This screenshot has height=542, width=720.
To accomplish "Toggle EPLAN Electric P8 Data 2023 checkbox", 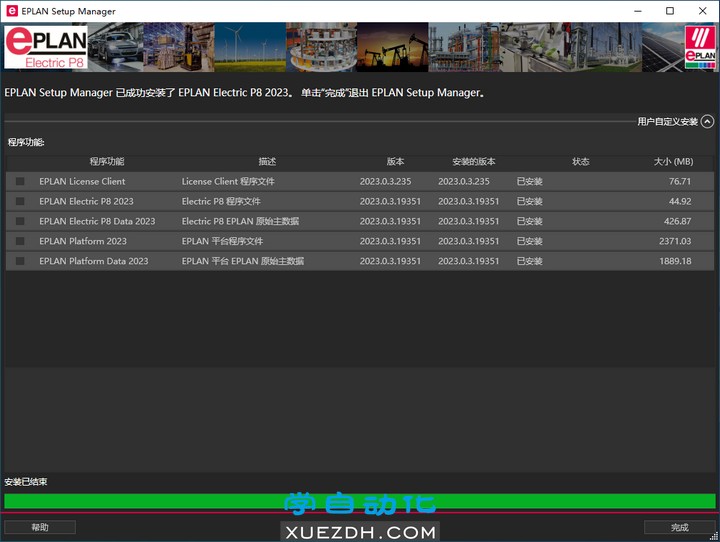I will coord(20,221).
